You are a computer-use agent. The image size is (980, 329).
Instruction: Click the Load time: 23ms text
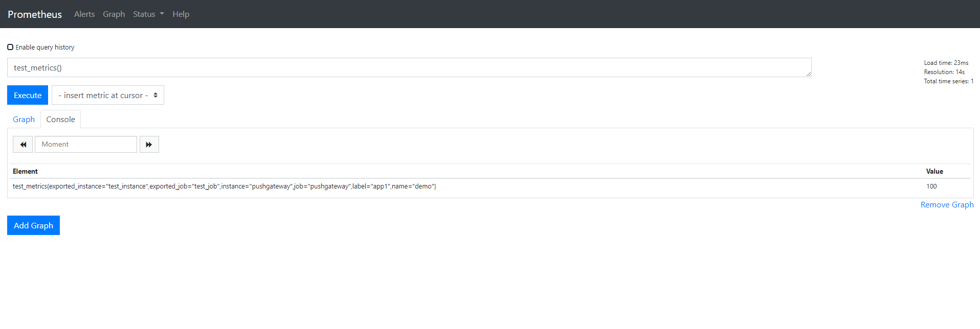[x=946, y=63]
